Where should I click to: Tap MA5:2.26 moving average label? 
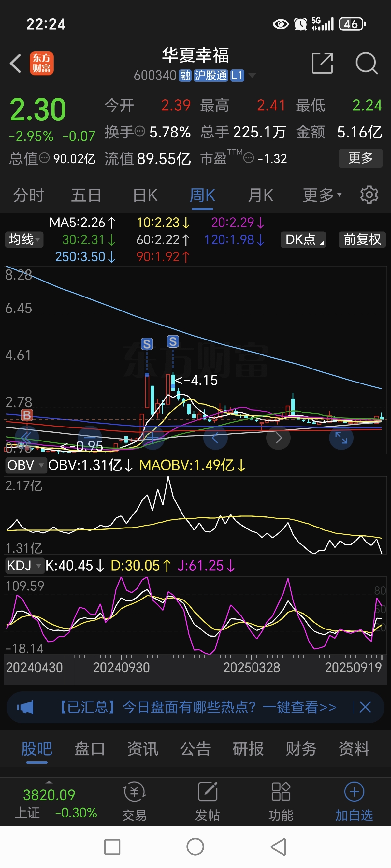82,223
